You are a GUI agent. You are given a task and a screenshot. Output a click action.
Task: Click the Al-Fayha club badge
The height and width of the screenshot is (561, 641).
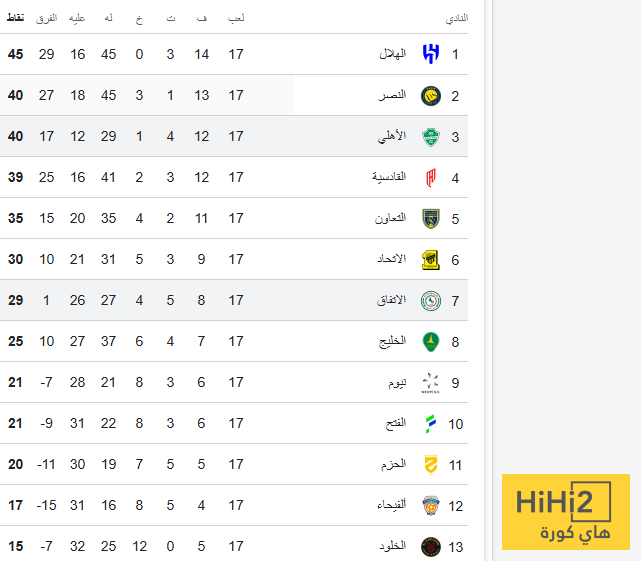pyautogui.click(x=430, y=505)
